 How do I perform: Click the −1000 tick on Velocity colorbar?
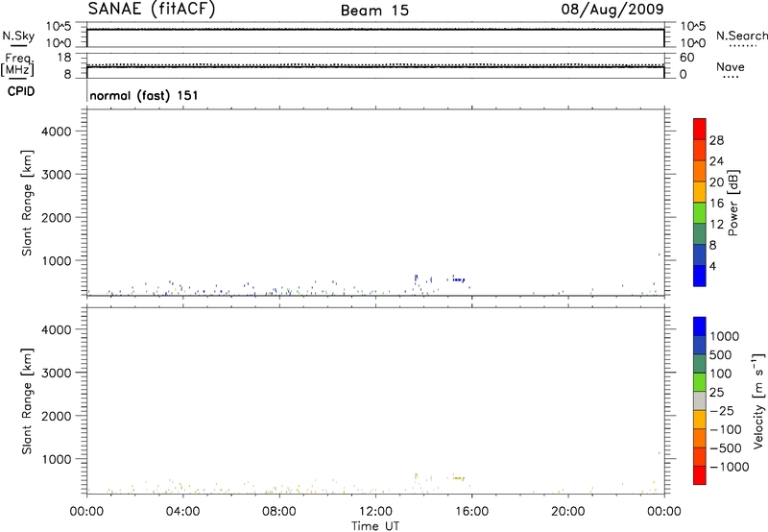[x=729, y=467]
